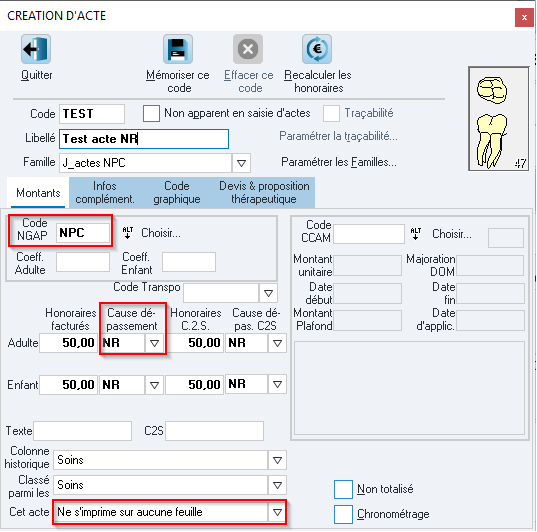Click Recalculer les honoraires euro icon

(317, 49)
